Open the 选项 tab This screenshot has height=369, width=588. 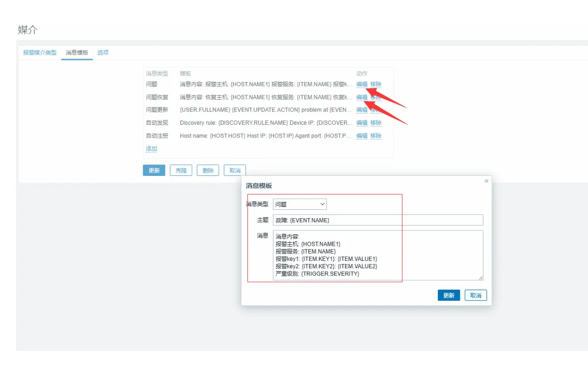tap(103, 53)
